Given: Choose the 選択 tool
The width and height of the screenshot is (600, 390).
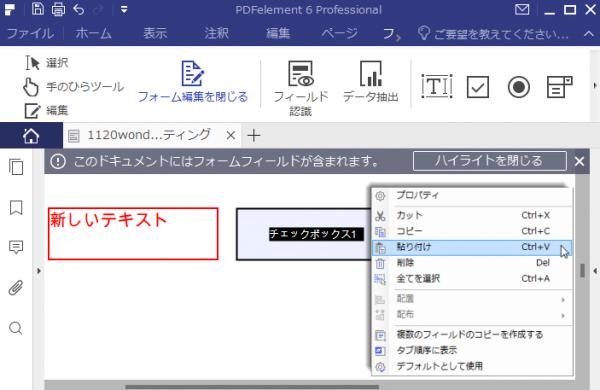Looking at the screenshot, I should tap(47, 63).
